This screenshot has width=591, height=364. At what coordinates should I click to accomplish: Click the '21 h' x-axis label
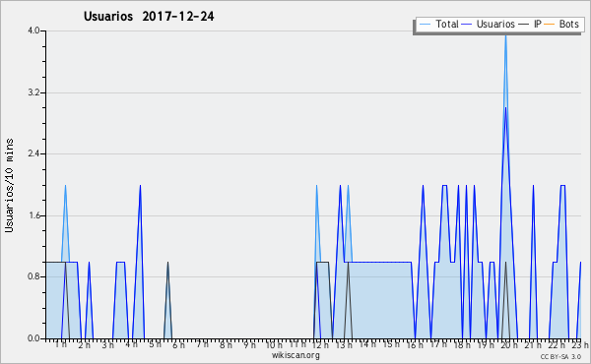click(533, 344)
